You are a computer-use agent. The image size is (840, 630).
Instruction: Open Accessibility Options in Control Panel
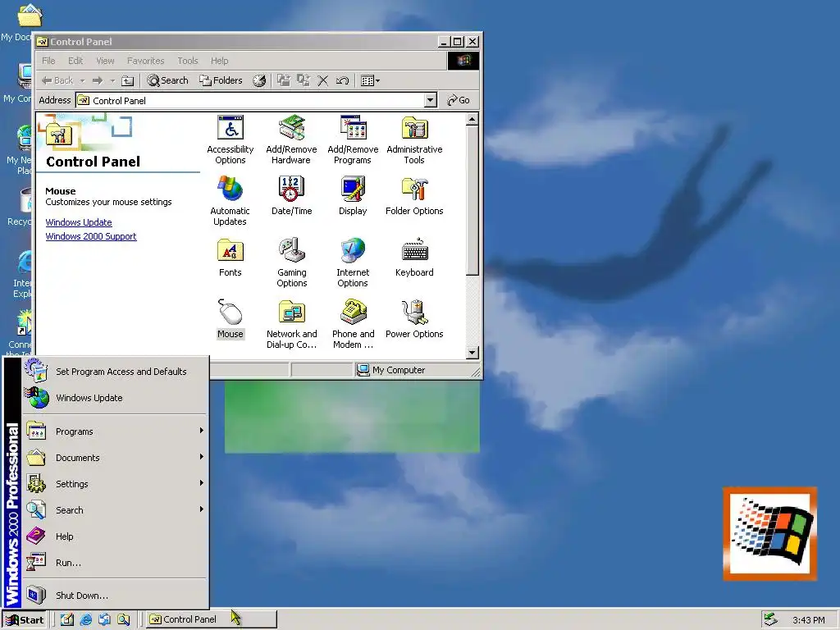pos(231,139)
